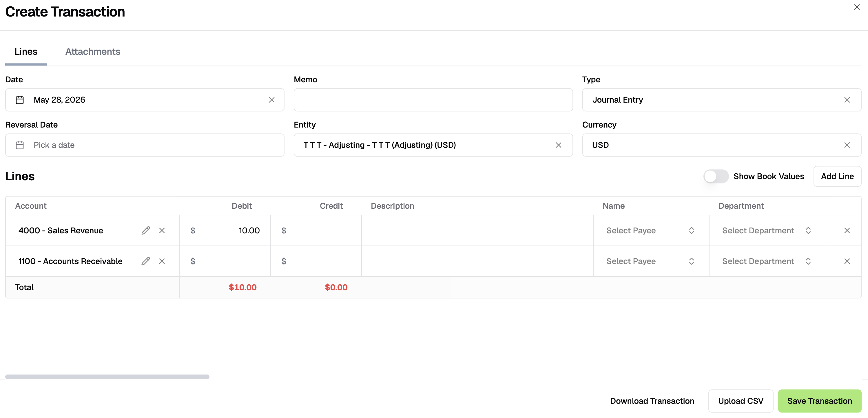This screenshot has height=418, width=868.
Task: Open Select Department for Sales Revenue row
Action: (x=767, y=230)
